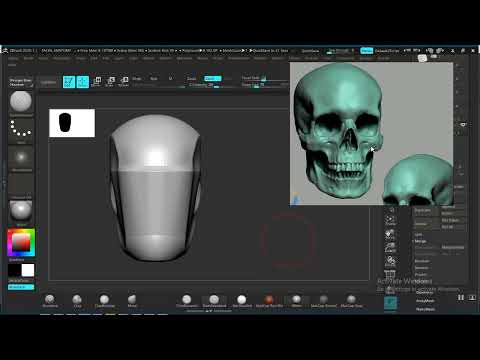480x360 pixels.
Task: Click the icon right of the pause icon
Action: (472, 297)
